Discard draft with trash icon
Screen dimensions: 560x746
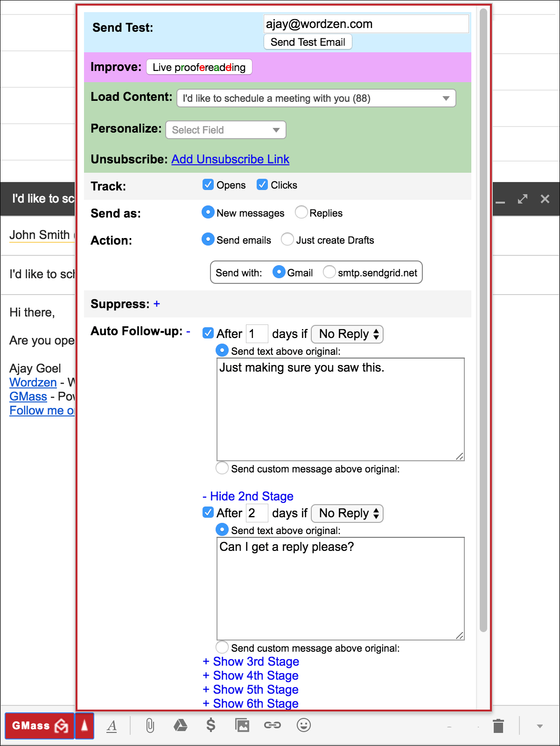tap(498, 726)
